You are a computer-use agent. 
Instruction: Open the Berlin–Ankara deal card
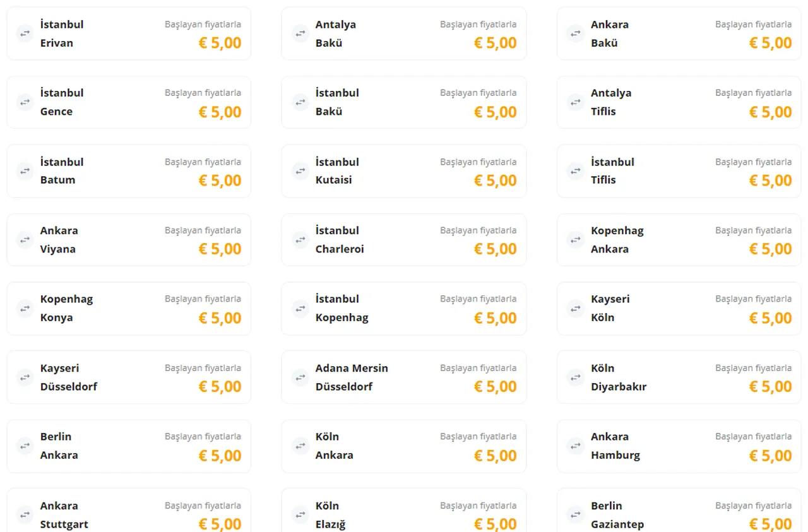click(x=129, y=446)
